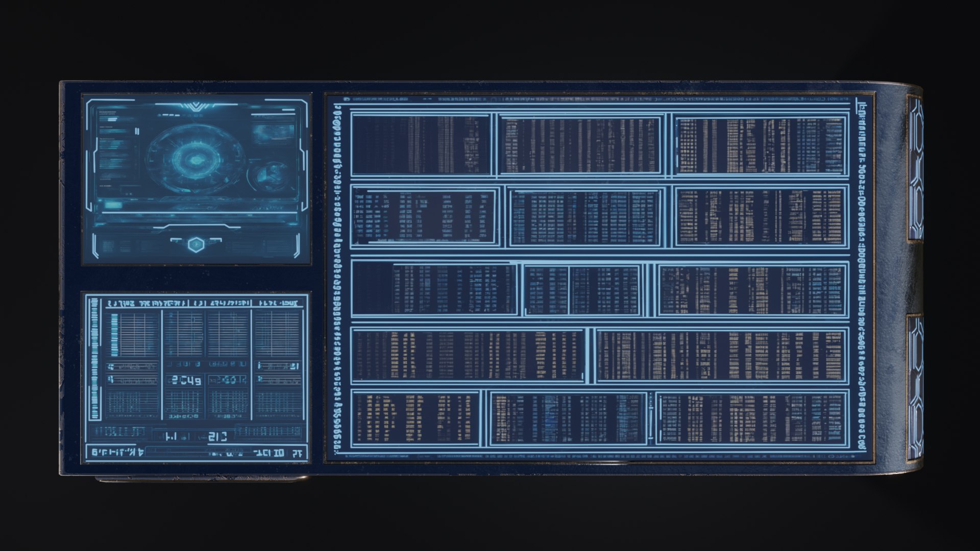The width and height of the screenshot is (980, 551).
Task: Open the top-left data block in main display
Action: pos(421,145)
